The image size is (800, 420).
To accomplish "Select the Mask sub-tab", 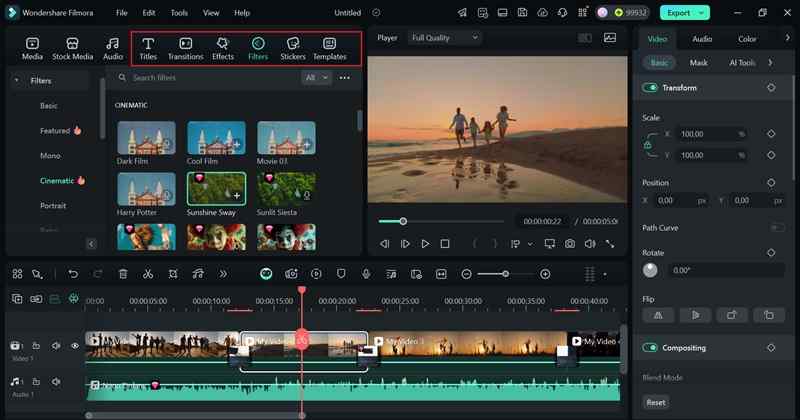I will [698, 62].
